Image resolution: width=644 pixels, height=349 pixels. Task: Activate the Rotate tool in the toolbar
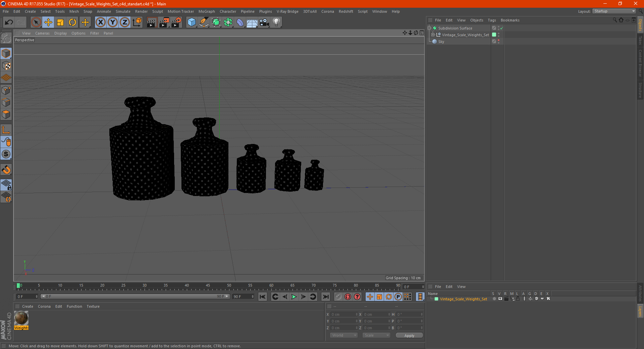[x=72, y=22]
